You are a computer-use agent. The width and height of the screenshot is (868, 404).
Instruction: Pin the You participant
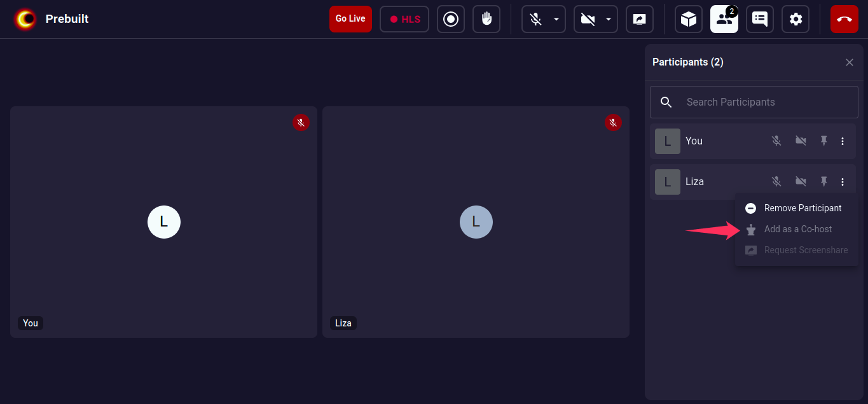click(x=824, y=141)
